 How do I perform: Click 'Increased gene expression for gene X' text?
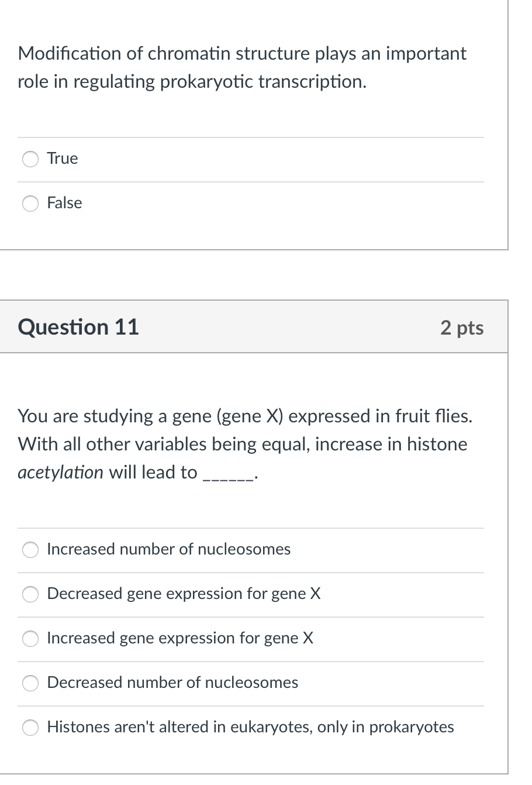coord(180,638)
